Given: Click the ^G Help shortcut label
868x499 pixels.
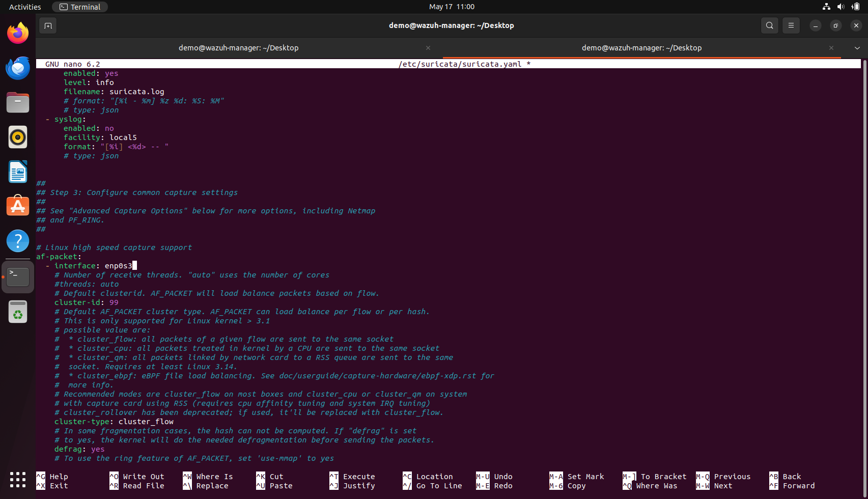Looking at the screenshot, I should tap(52, 477).
